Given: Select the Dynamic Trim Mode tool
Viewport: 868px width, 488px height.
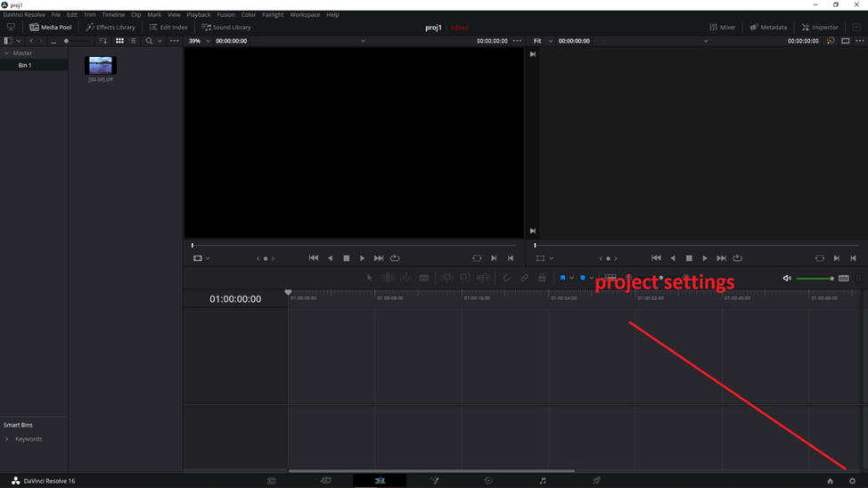Looking at the screenshot, I should point(405,278).
